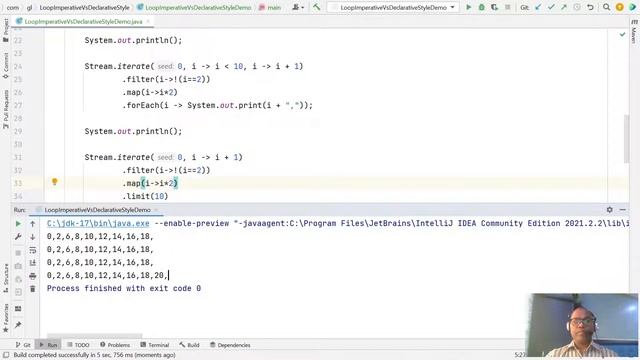Click the orange IDE updates icon
This screenshot has height=360, width=640.
pyautogui.click(x=620, y=7)
